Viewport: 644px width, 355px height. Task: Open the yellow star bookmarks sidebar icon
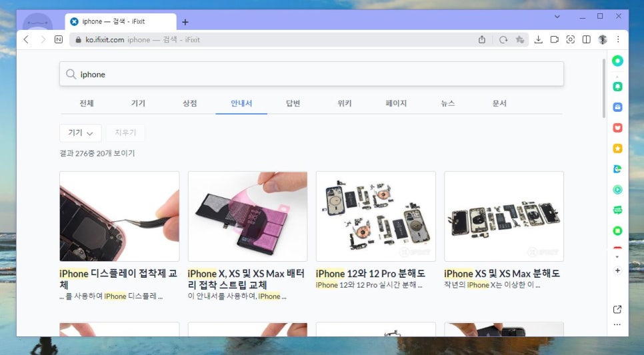pyautogui.click(x=617, y=148)
